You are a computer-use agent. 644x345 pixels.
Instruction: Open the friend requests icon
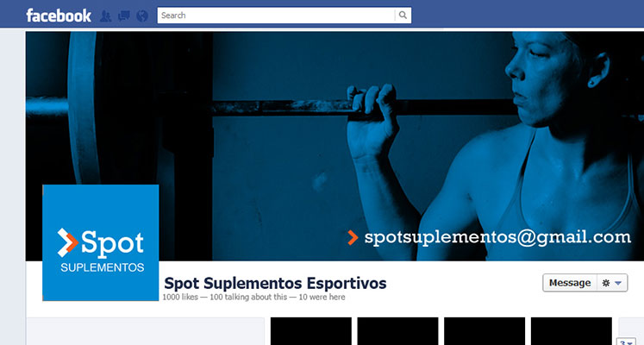[x=105, y=16]
